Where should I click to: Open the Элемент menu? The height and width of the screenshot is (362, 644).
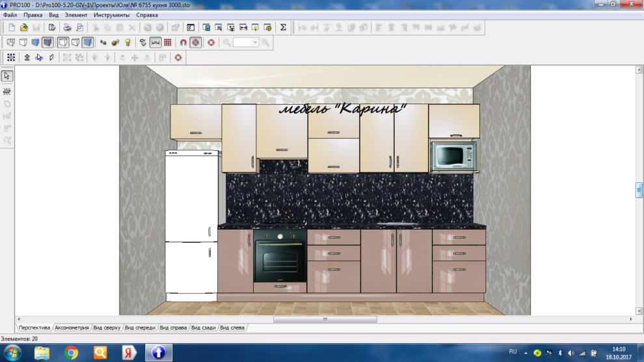[x=75, y=14]
